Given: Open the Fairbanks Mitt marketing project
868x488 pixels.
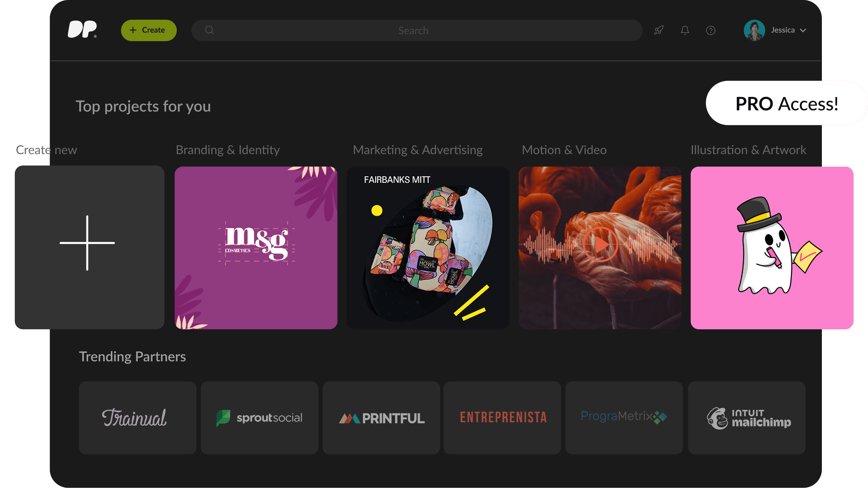Looking at the screenshot, I should tap(428, 248).
